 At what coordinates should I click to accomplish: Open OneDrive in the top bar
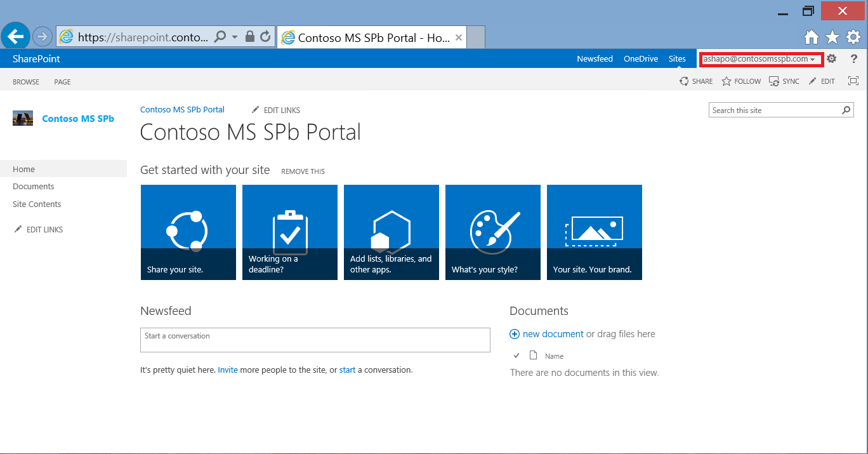pyautogui.click(x=640, y=59)
